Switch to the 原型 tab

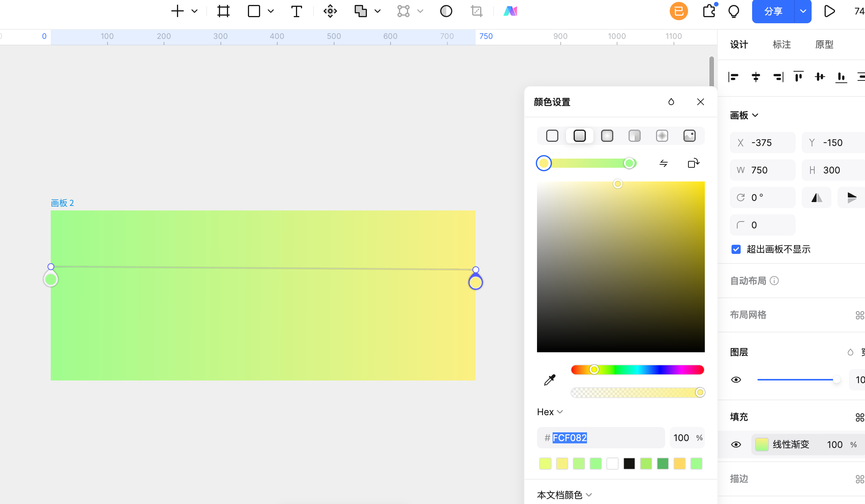click(x=825, y=45)
